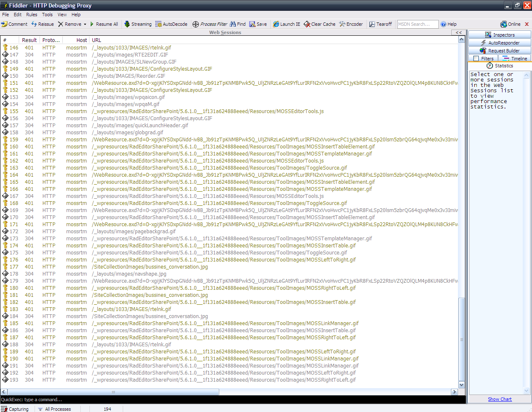Click Resume All play icon
The height and width of the screenshot is (412, 532).
pyautogui.click(x=92, y=24)
